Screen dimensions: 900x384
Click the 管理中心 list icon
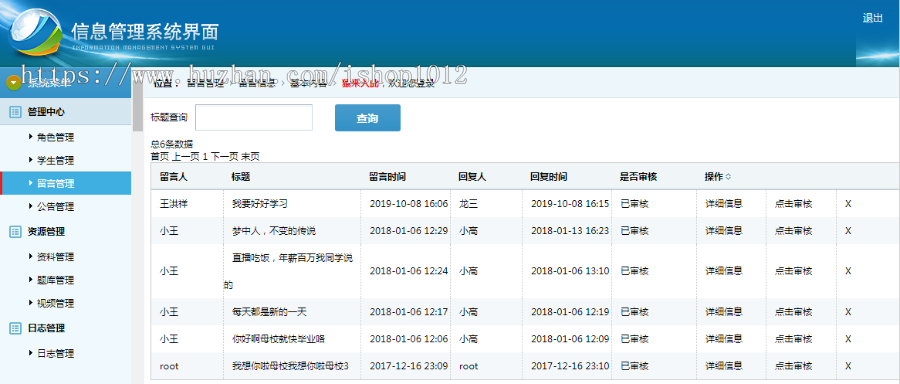15,112
